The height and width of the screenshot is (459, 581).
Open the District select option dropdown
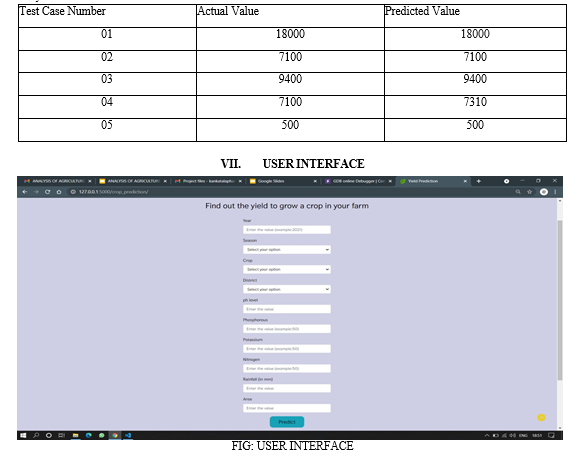coord(287,289)
